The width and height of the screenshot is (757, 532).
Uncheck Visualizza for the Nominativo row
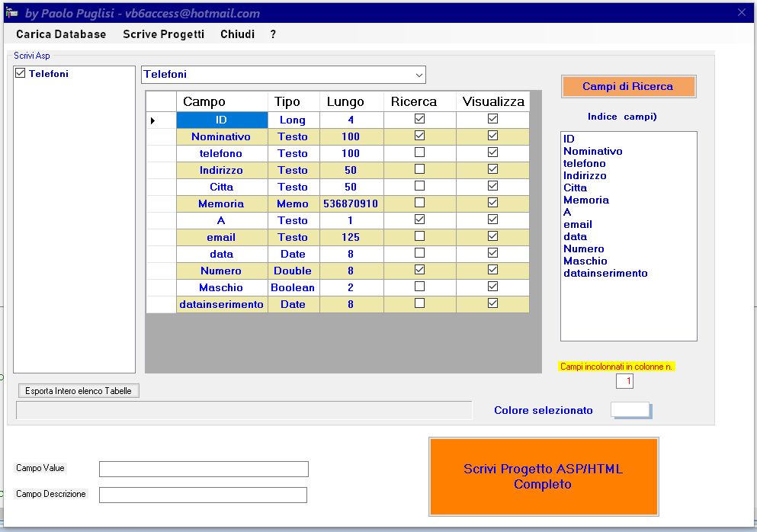point(492,136)
